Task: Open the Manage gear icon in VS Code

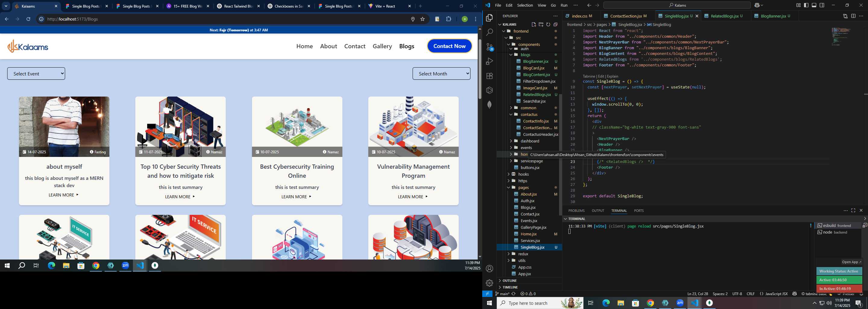Action: (489, 283)
